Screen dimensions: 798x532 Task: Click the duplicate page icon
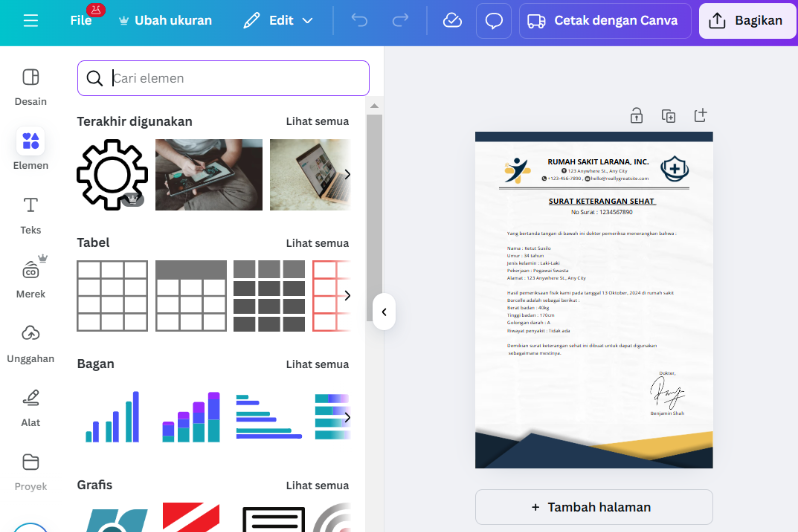pos(668,115)
